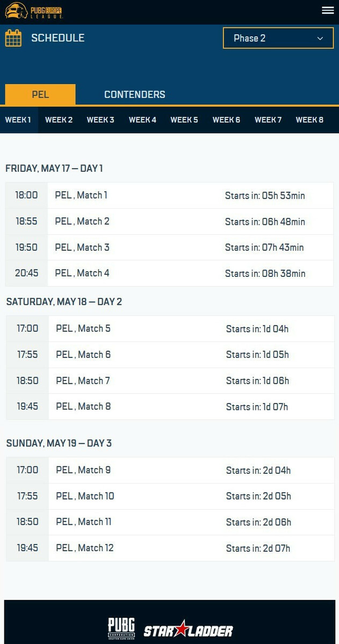Image resolution: width=339 pixels, height=644 pixels.
Task: Open PEL Match 1 at 18:00
Action: pyautogui.click(x=169, y=195)
